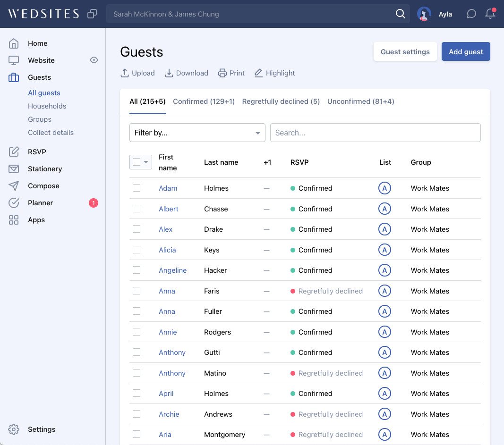Open the notifications bell icon
The width and height of the screenshot is (504, 445).
tap(490, 14)
